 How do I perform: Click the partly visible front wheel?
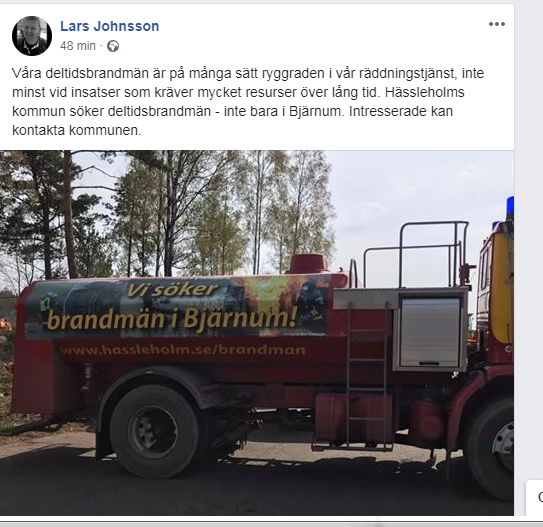(490, 448)
